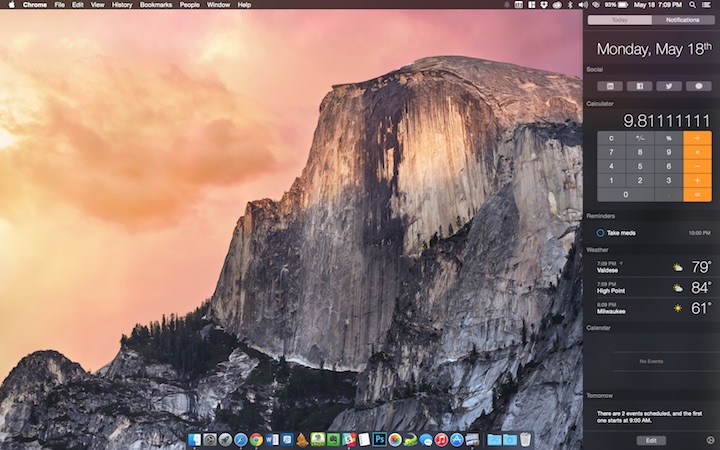Open the App Store dock icon
The width and height of the screenshot is (720, 450).
pyautogui.click(x=456, y=439)
